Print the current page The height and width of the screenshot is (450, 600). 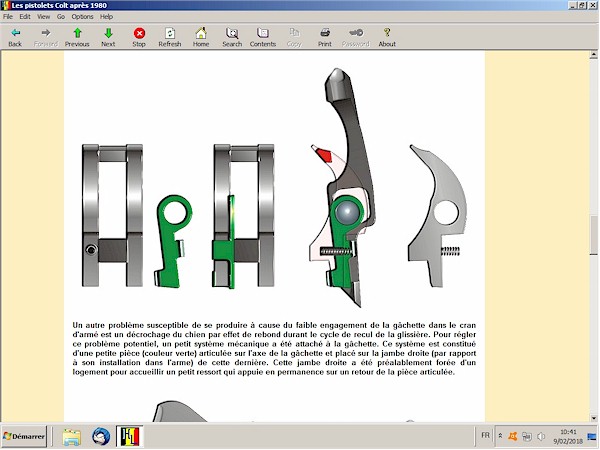325,37
